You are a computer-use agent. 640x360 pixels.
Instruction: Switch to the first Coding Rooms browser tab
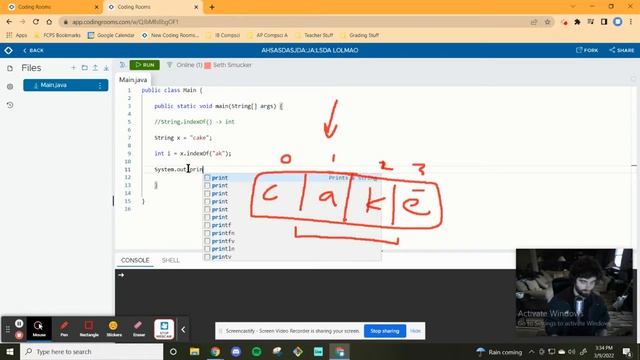tap(52, 7)
